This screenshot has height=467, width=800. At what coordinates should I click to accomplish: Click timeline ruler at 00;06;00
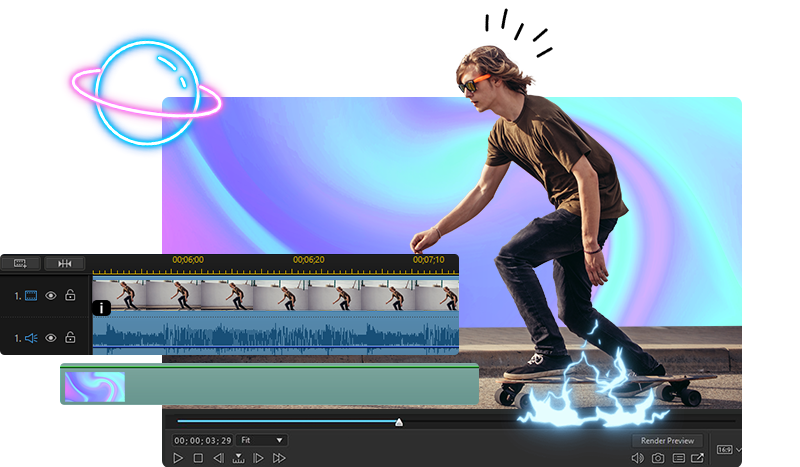[x=188, y=260]
